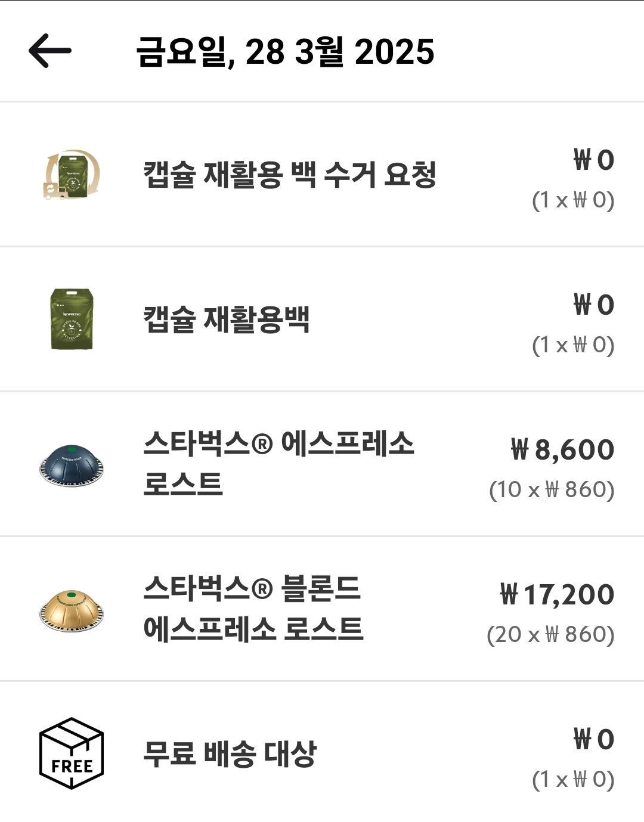Click the order date header 금요일, 28 3월 2025
The height and width of the screenshot is (822, 644).
pos(286,52)
